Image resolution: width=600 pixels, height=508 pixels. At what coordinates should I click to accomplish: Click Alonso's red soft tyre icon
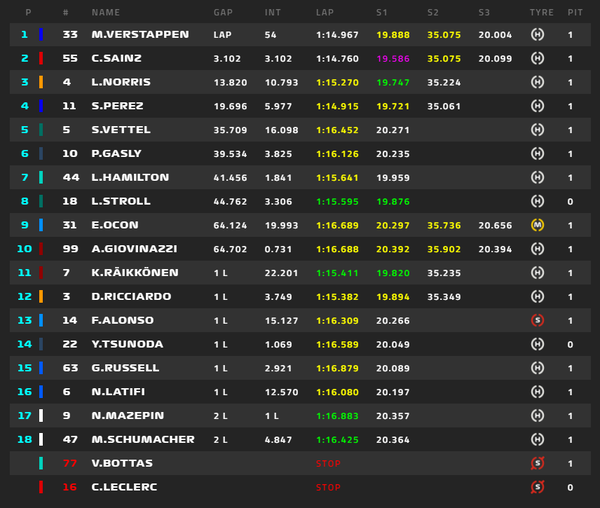click(x=537, y=320)
